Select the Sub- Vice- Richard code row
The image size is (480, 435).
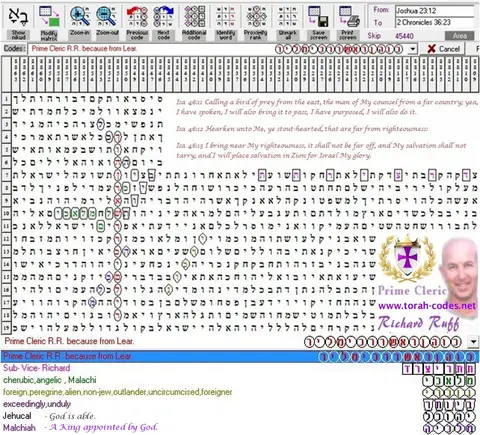coord(240,368)
